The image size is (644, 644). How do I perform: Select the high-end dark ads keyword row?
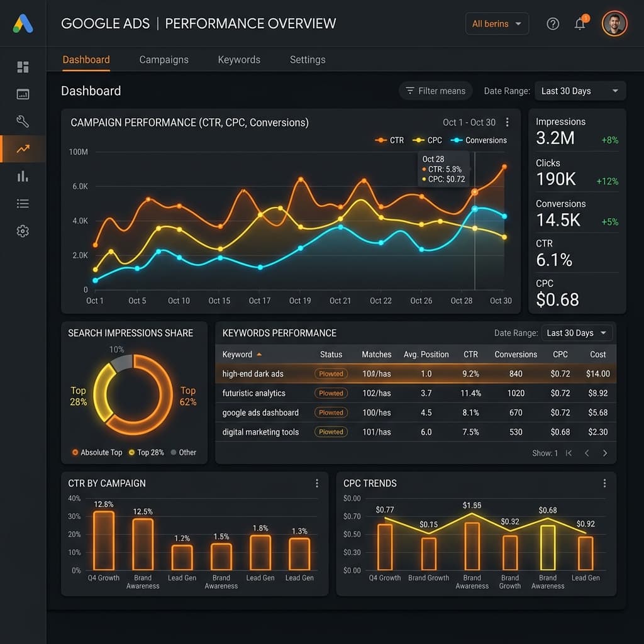(x=416, y=374)
